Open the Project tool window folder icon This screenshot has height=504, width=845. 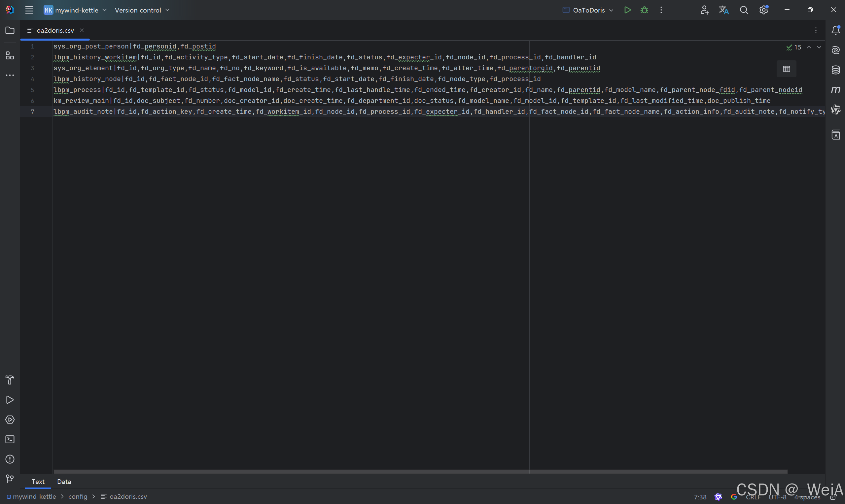tap(10, 31)
